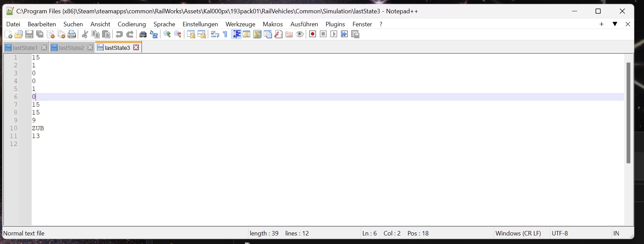Viewport: 644px width, 244px height.
Task: Print the document with printer icon
Action: point(72,34)
